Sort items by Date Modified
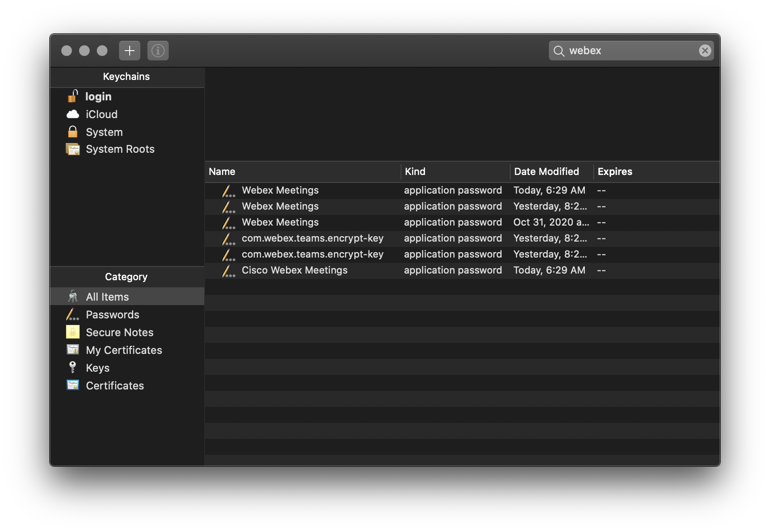The image size is (770, 532). (546, 171)
